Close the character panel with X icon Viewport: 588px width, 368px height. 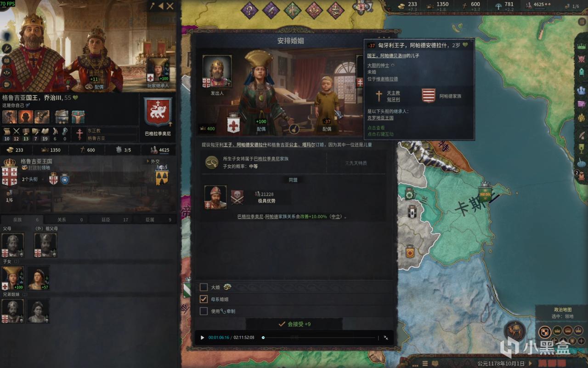point(170,6)
